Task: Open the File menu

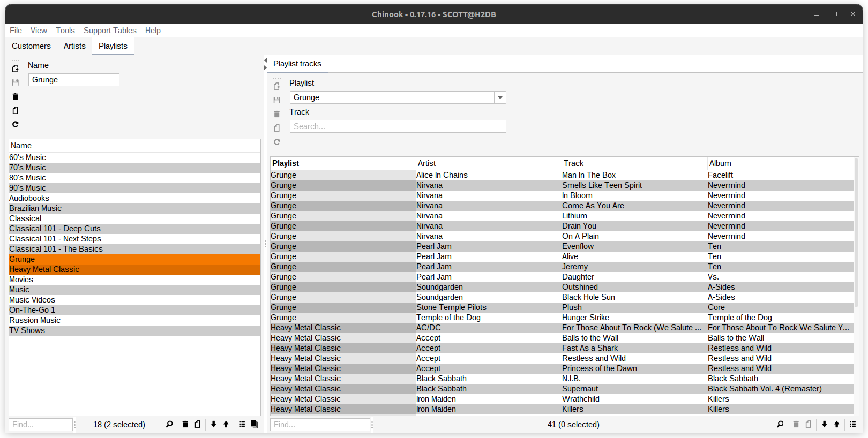Action: (x=16, y=31)
